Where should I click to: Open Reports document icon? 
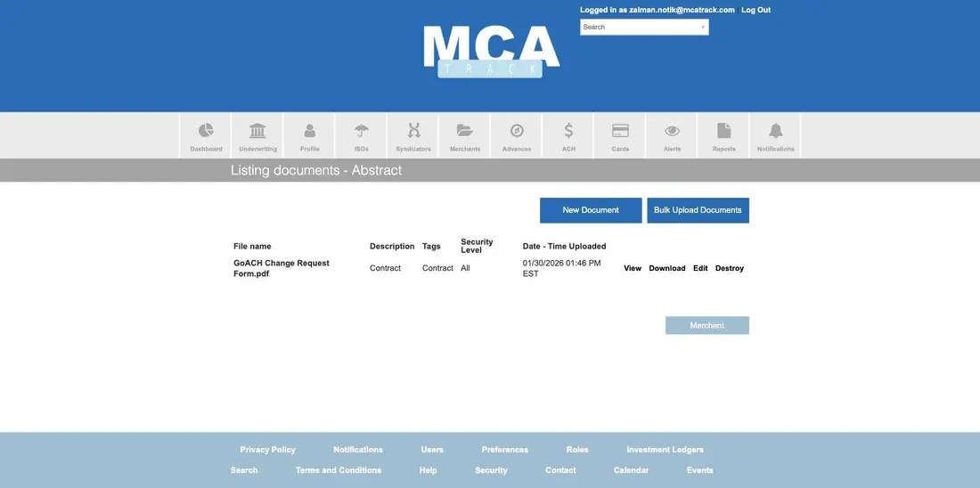point(723,130)
